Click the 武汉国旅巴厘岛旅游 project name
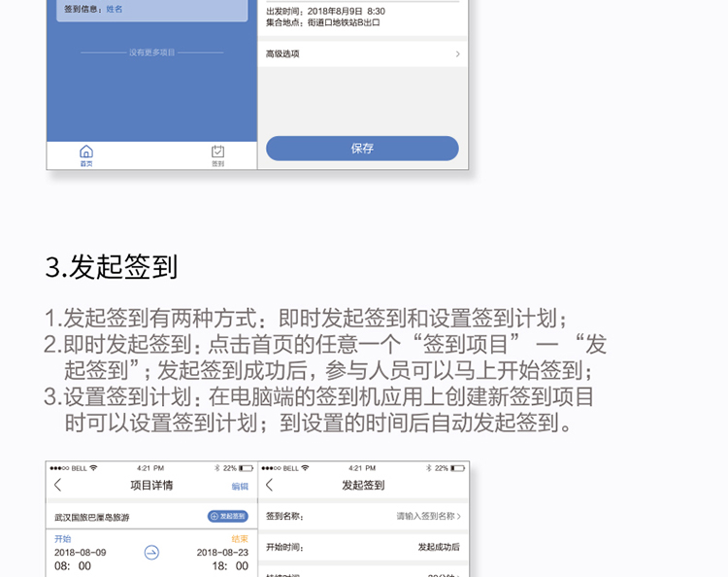 pos(92,517)
